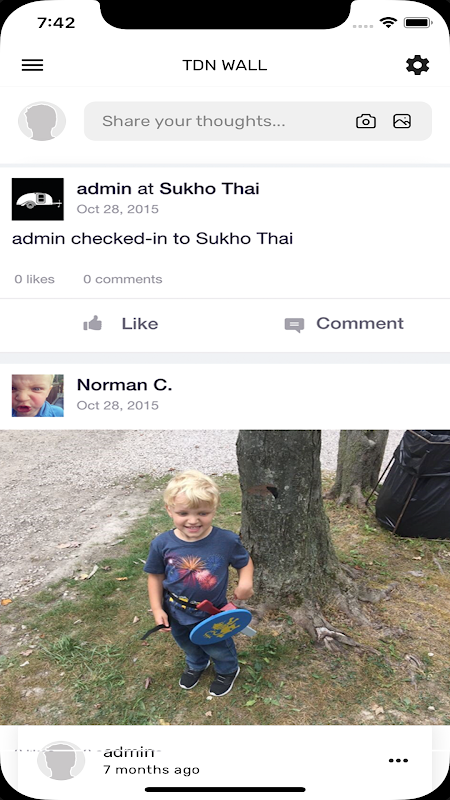This screenshot has width=450, height=800.
Task: Tap the photo gallery icon
Action: pos(402,121)
